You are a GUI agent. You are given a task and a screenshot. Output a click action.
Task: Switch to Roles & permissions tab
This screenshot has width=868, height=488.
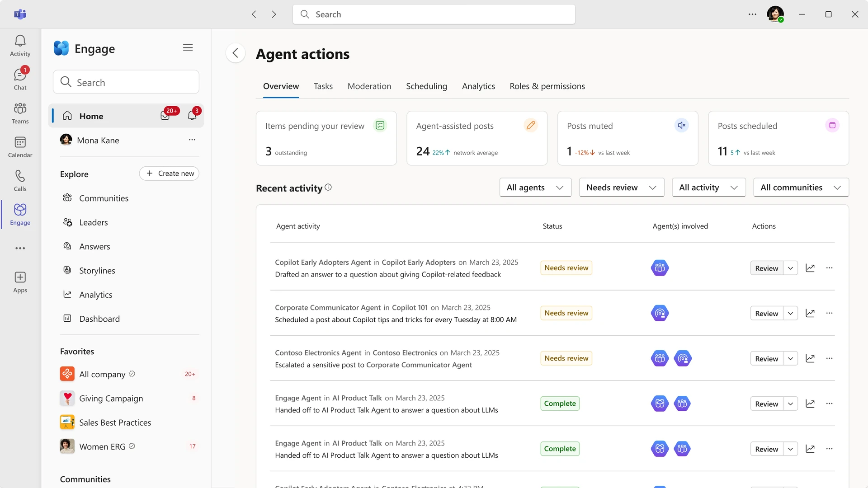[547, 86]
